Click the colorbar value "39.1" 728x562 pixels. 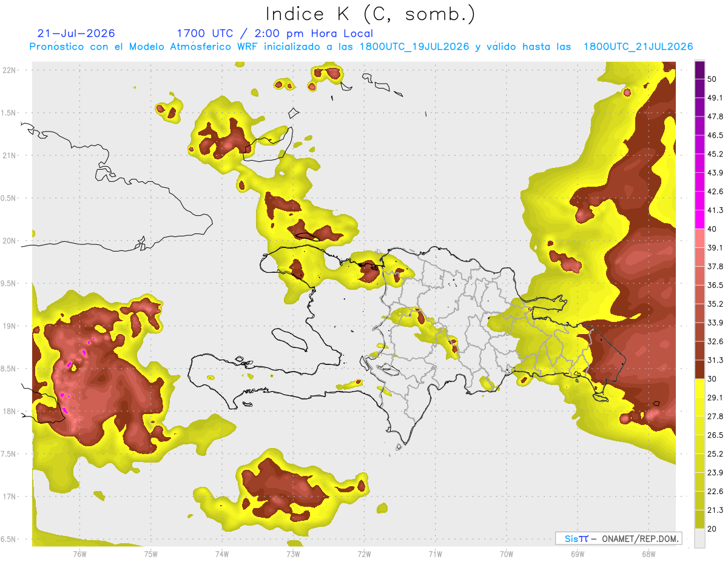point(715,247)
